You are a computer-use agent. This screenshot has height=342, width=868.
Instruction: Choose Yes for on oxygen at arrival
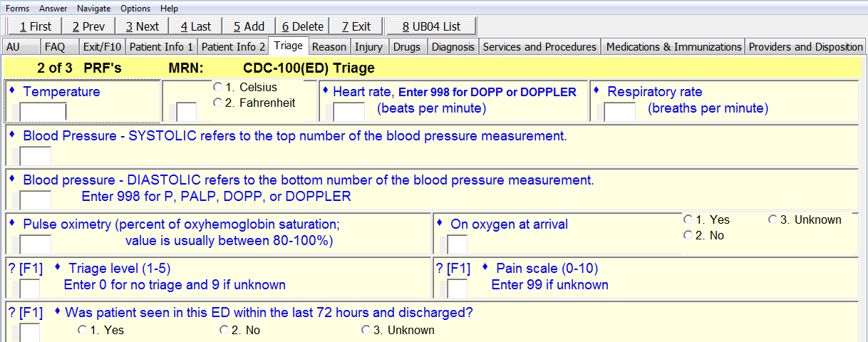(x=688, y=219)
